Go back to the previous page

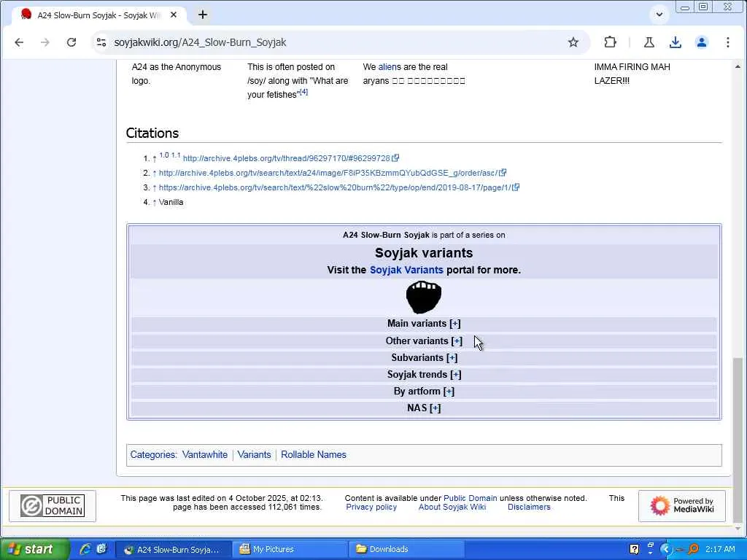(19, 42)
